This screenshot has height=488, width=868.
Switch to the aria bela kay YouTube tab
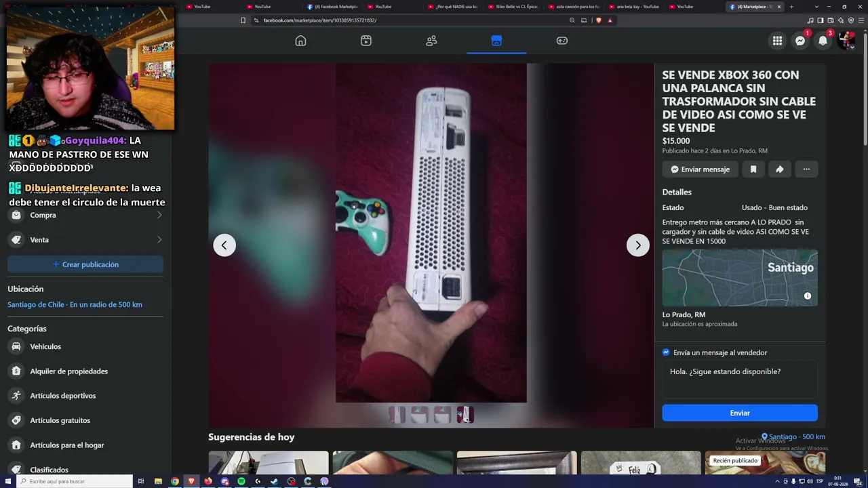pyautogui.click(x=634, y=7)
